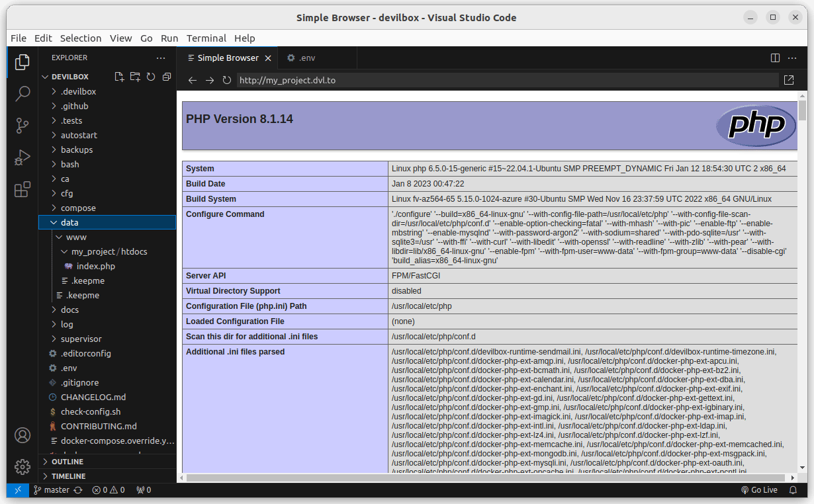Switch to the .env editor tab
814x504 pixels.
click(301, 58)
